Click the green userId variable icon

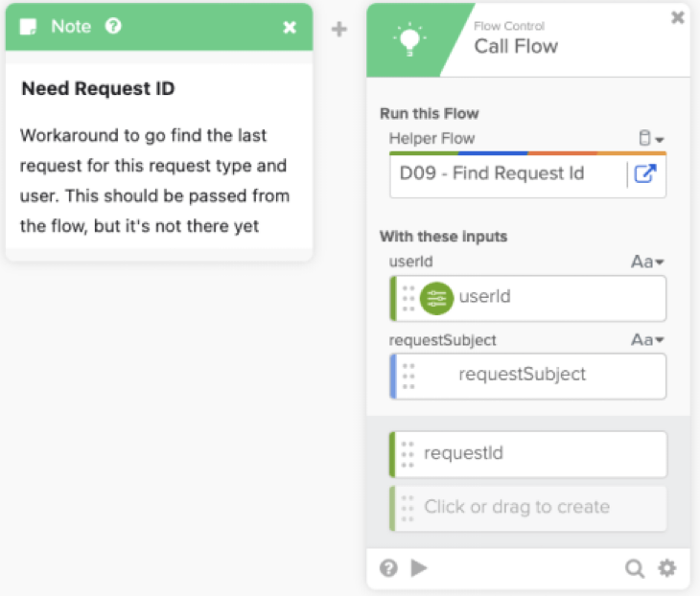pyautogui.click(x=437, y=298)
